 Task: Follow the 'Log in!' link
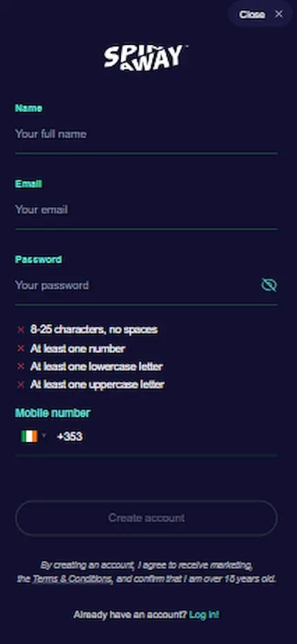[x=204, y=615]
